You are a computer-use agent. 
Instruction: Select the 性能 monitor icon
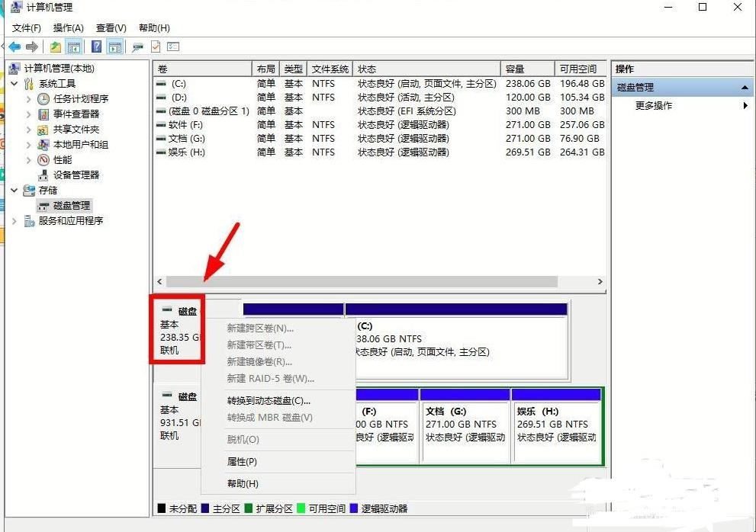pyautogui.click(x=43, y=160)
